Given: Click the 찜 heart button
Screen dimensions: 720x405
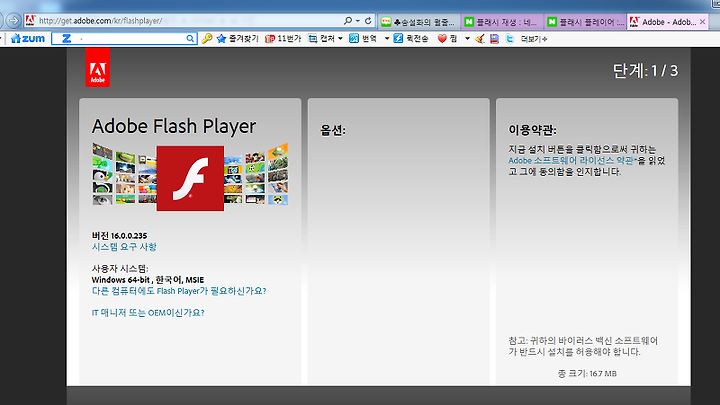Looking at the screenshot, I should 447,39.
